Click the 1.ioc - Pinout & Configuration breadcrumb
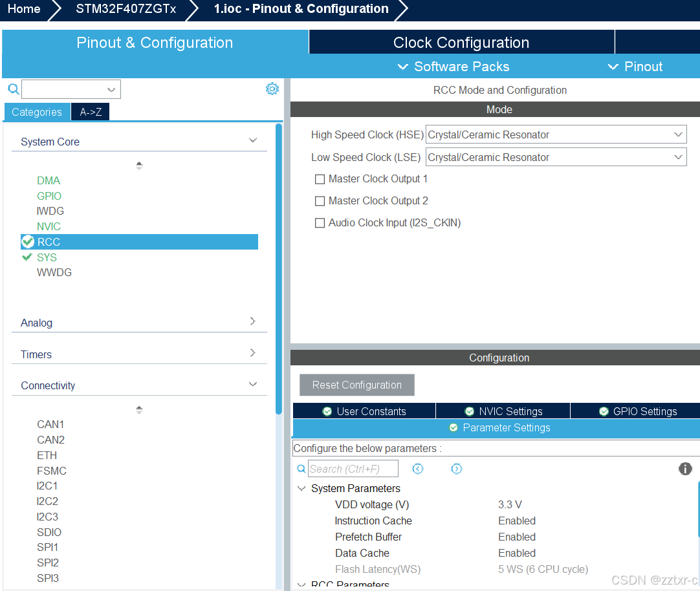Viewport: 700px width, 591px height. (301, 9)
